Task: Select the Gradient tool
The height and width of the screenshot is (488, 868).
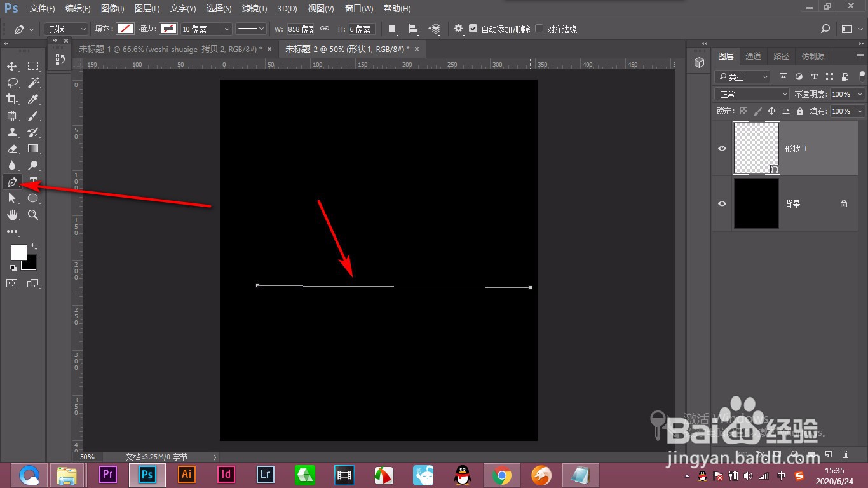Action: (33, 149)
